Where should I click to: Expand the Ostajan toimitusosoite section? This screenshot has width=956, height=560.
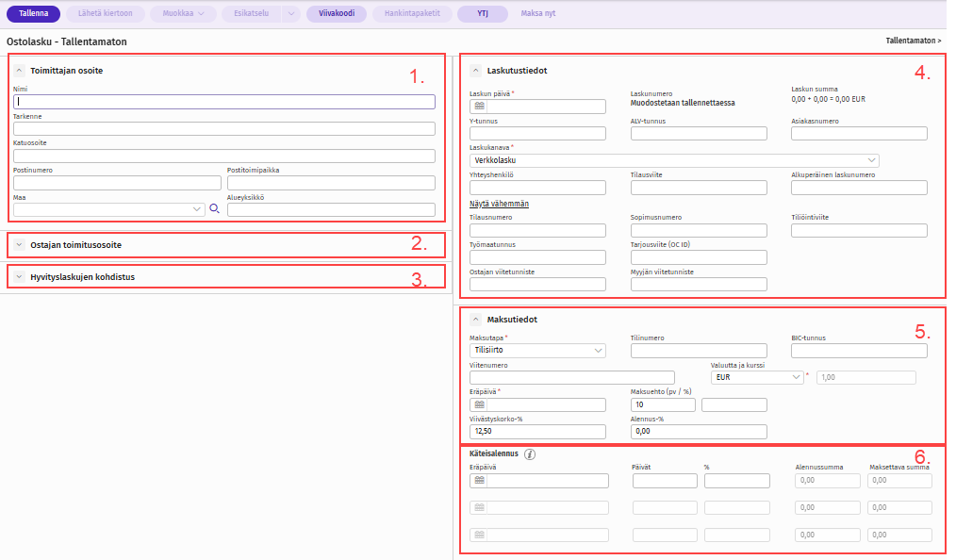click(20, 245)
